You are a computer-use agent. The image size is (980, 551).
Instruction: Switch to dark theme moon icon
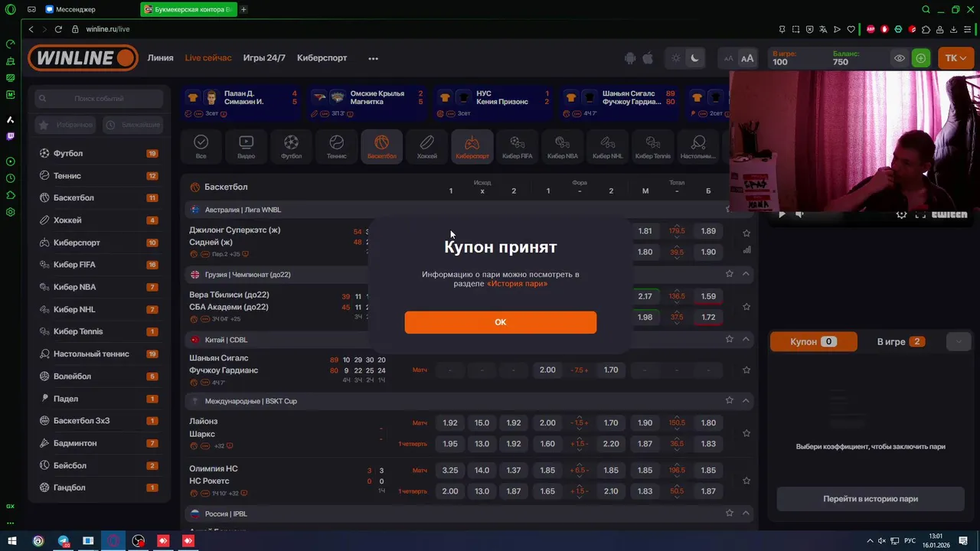[x=694, y=58]
